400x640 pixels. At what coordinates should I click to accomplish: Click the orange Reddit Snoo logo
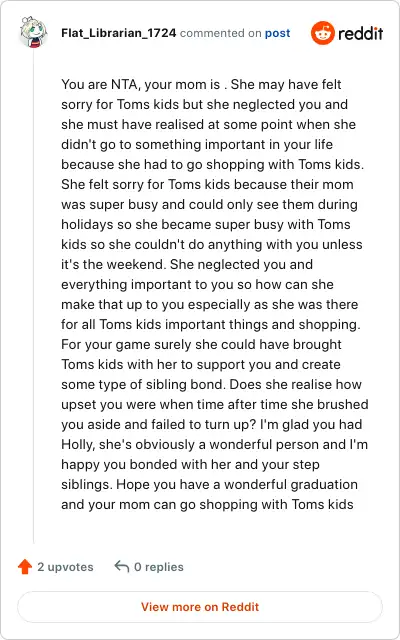[322, 33]
